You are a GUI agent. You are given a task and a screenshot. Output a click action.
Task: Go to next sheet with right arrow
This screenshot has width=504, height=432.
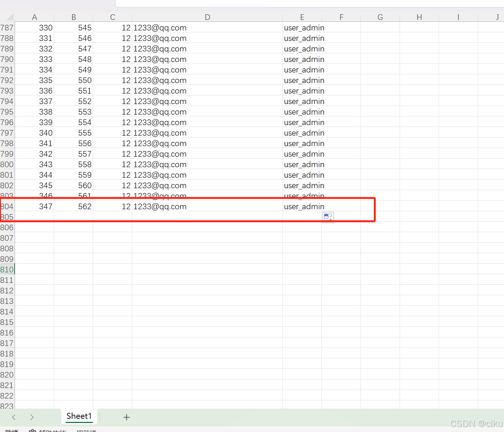point(32,417)
